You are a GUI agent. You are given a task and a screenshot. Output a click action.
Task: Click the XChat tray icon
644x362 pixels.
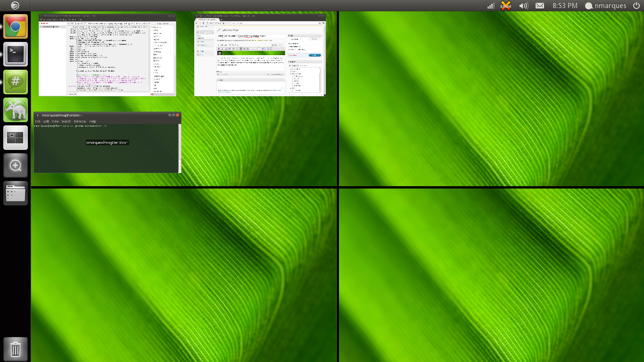[506, 6]
